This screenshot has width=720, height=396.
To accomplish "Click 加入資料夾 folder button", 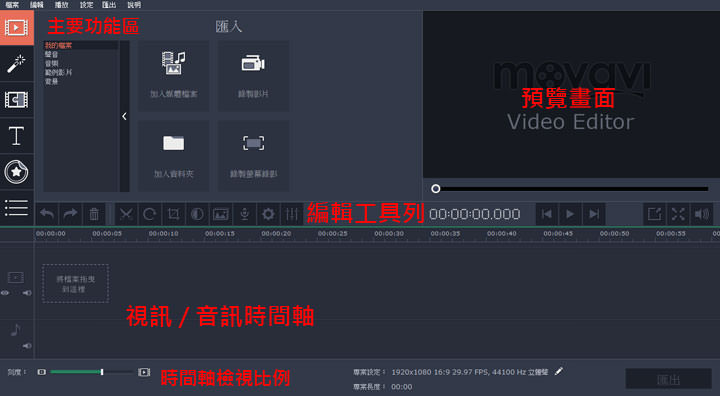I will point(174,156).
